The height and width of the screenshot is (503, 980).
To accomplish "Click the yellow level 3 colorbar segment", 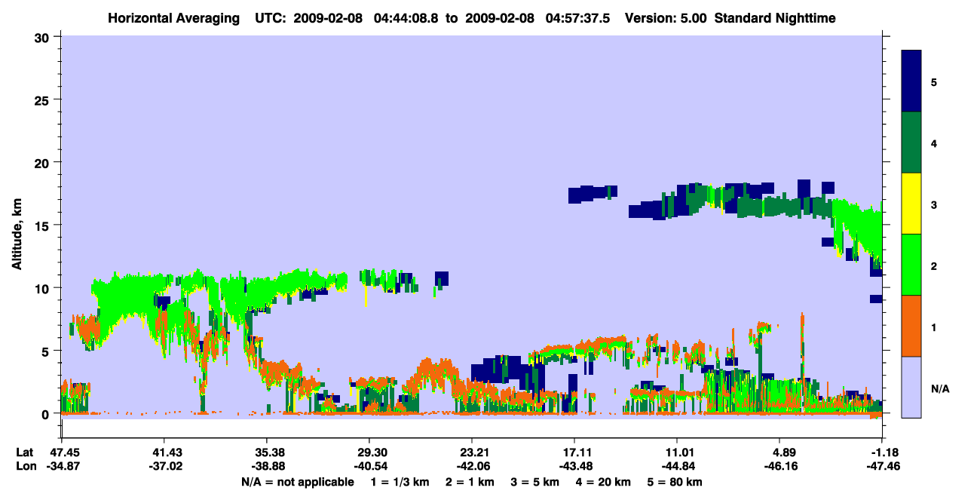I will [911, 204].
